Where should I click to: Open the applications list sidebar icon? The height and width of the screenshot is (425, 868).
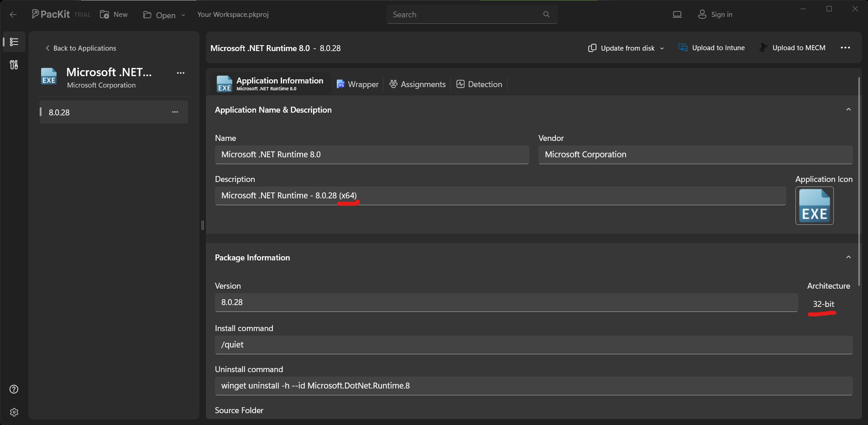click(x=14, y=42)
